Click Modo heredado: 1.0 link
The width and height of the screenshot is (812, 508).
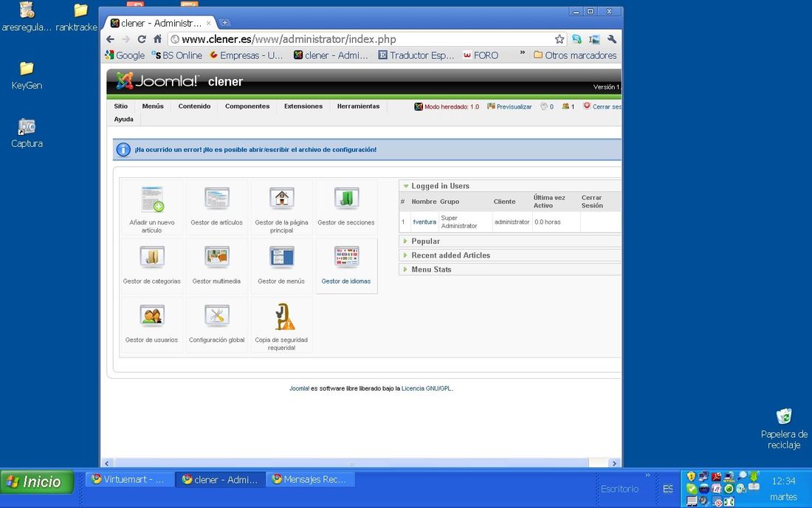click(447, 106)
